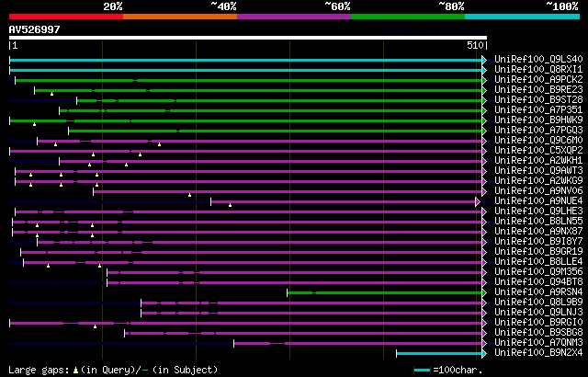588x377 pixels.
Task: Click the UniRef100_A9NX87 text
Action: pyautogui.click(x=538, y=232)
